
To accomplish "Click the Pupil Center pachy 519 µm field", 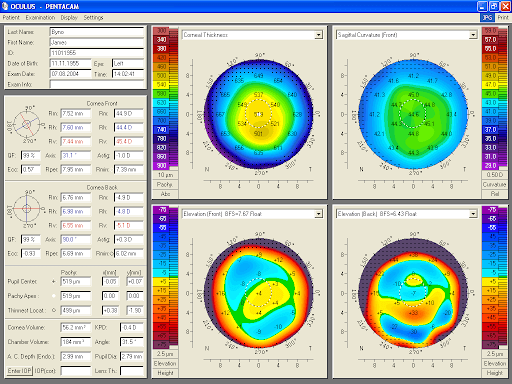I will click(76, 282).
